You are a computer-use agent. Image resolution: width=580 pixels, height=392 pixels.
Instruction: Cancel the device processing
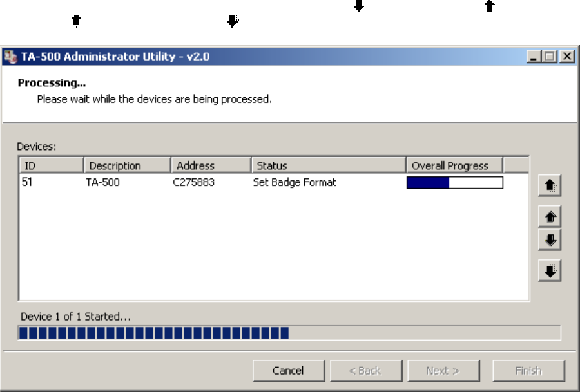tap(289, 371)
